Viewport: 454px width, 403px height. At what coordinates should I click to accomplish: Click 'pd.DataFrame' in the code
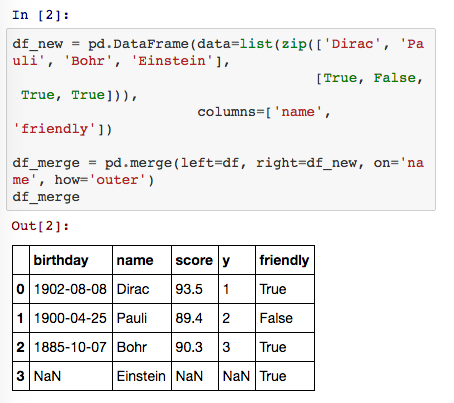pos(138,44)
